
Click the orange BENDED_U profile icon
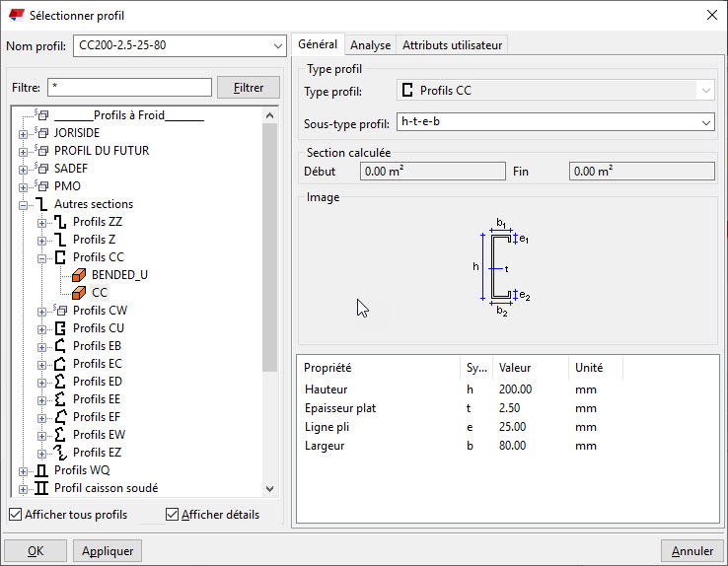click(x=79, y=275)
